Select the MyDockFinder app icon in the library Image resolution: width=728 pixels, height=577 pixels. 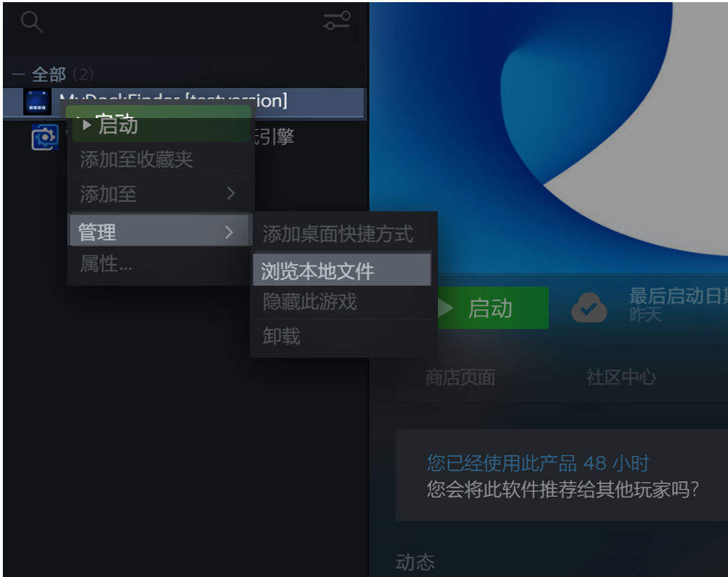(37, 102)
